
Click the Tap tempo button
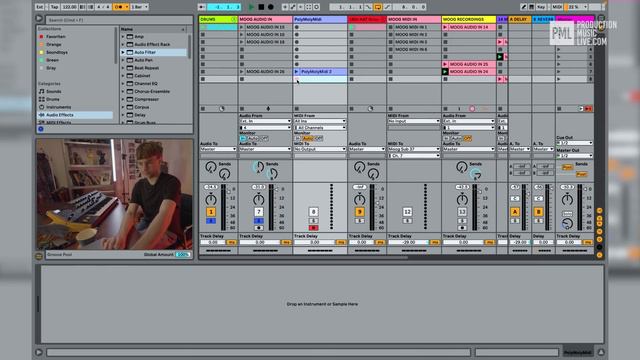pyautogui.click(x=54, y=7)
